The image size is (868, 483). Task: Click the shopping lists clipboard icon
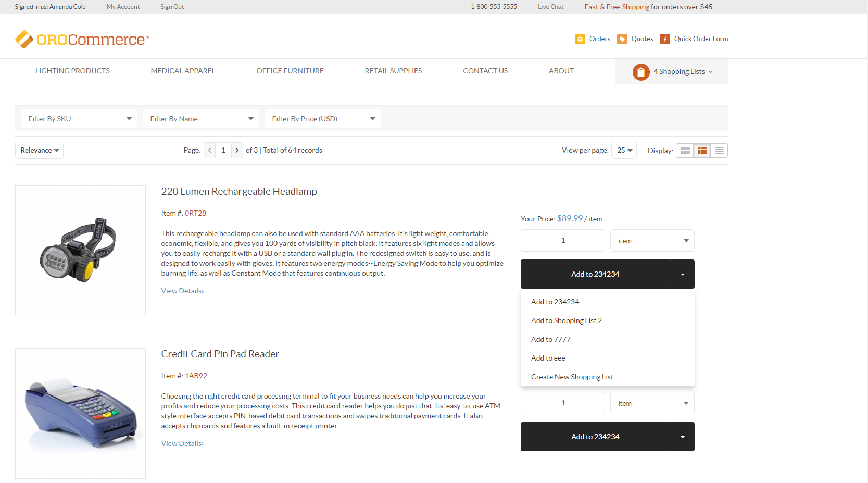(641, 72)
